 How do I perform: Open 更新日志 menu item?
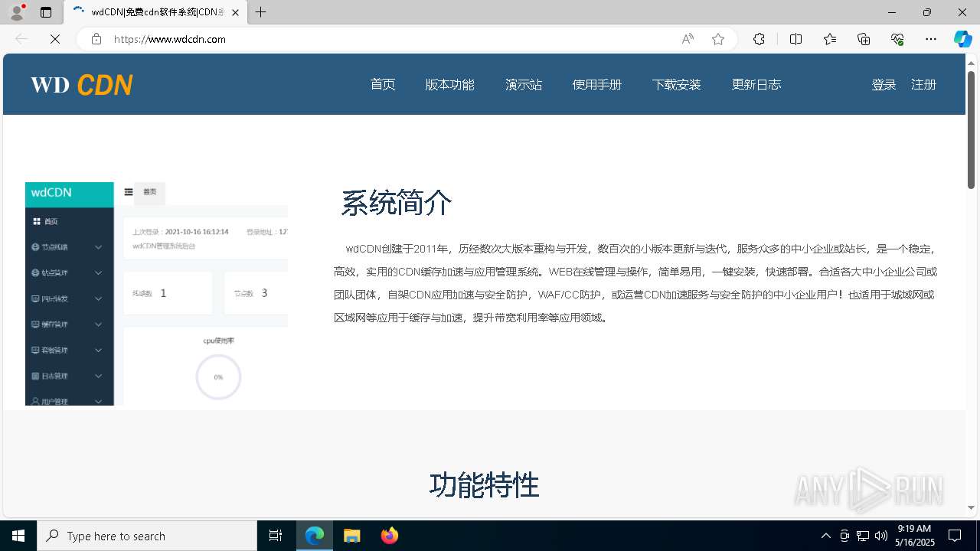coord(756,85)
